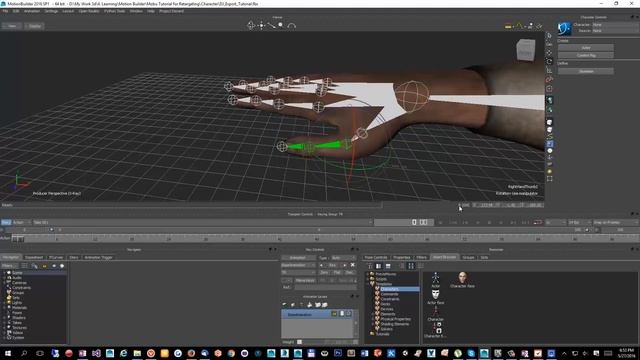This screenshot has width=640, height=360.
Task: Open the Character selection dropdown
Action: point(615,25)
